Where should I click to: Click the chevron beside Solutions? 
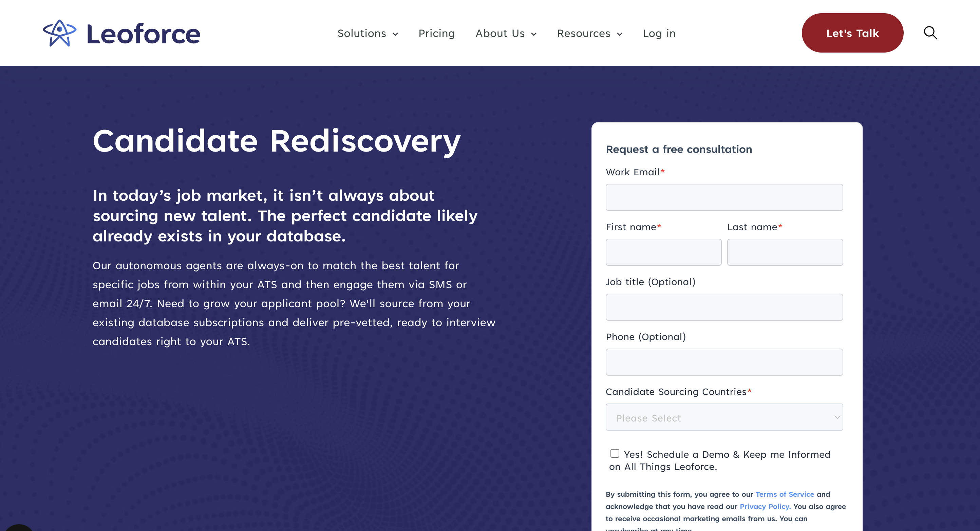395,34
